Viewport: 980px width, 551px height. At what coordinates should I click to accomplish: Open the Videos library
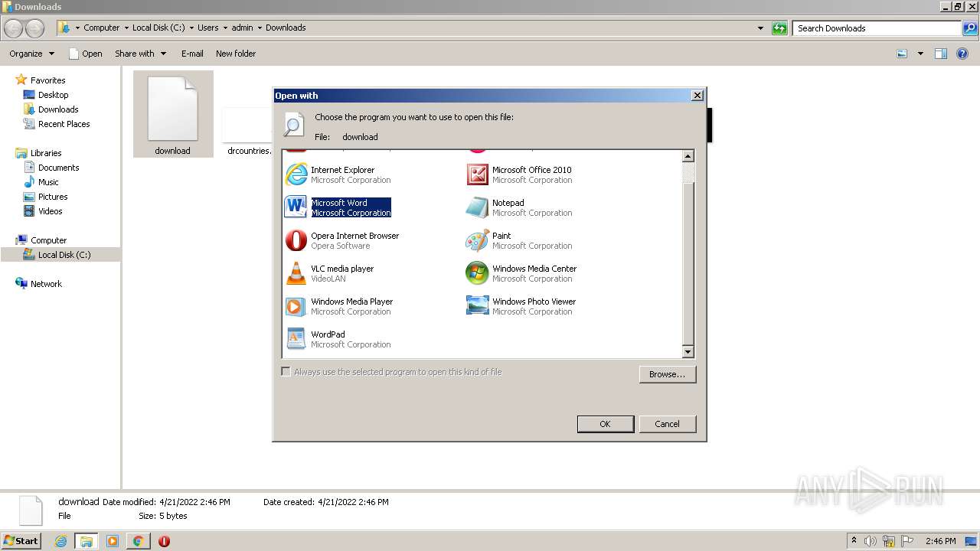pos(51,211)
